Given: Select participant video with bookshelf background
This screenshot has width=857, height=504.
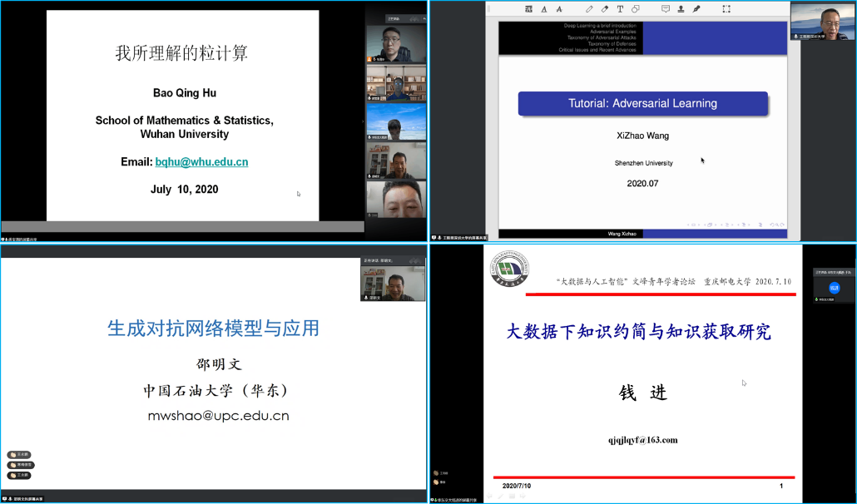Looking at the screenshot, I should (x=396, y=83).
